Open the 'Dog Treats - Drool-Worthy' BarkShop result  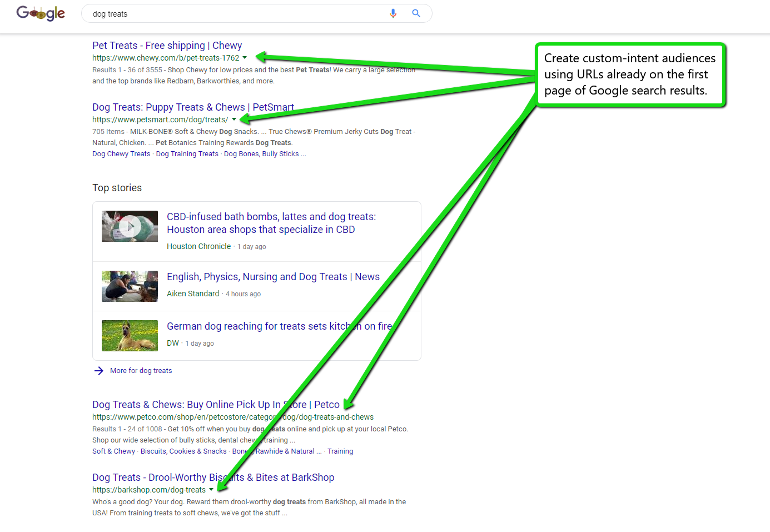(x=213, y=478)
